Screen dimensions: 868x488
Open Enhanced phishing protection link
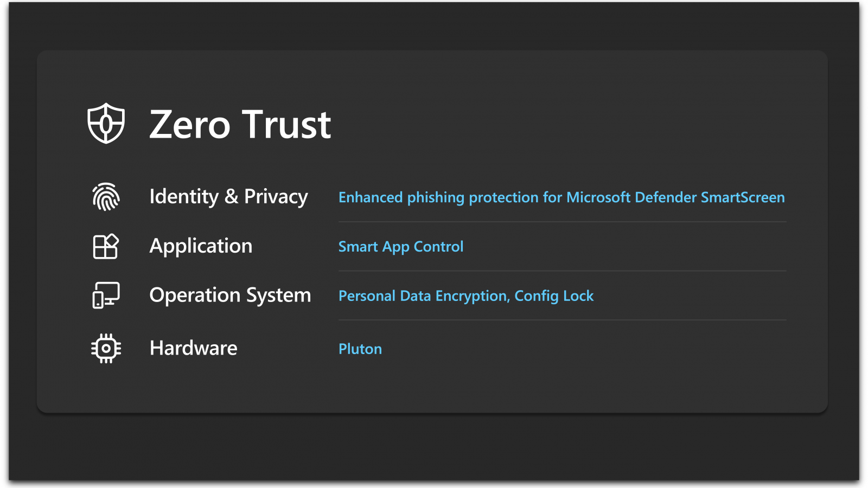561,197
